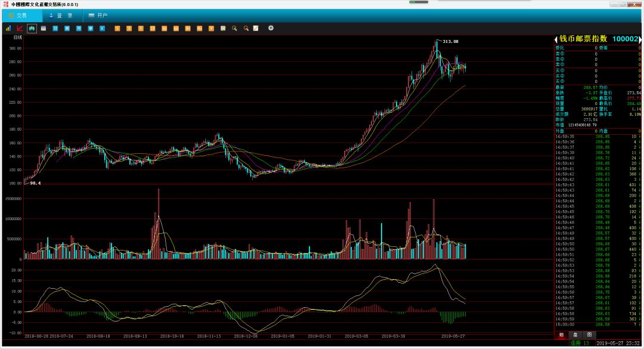
Task: Click the 98.4 low price label
Action: [x=35, y=183]
